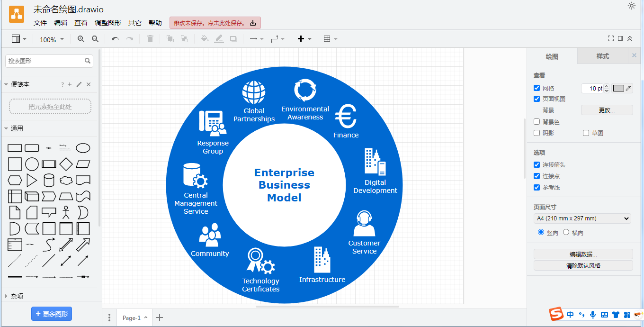
Task: Open the A4 page size dropdown
Action: click(582, 218)
